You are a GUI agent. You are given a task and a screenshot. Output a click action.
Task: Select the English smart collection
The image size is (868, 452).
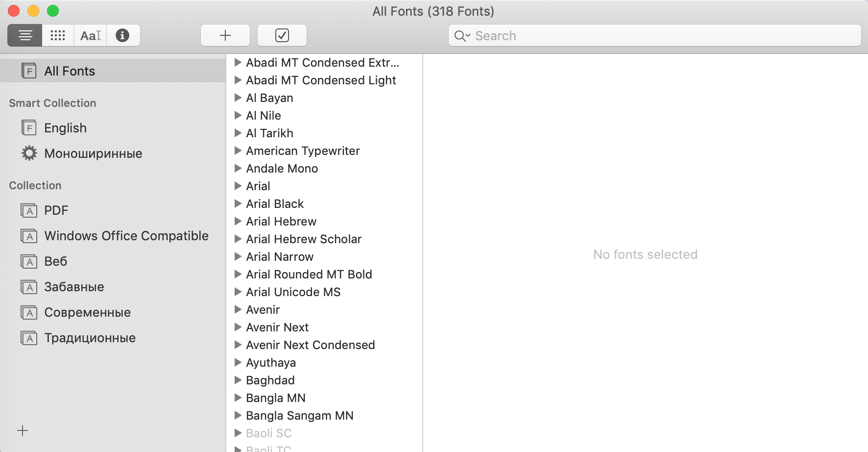[113, 128]
